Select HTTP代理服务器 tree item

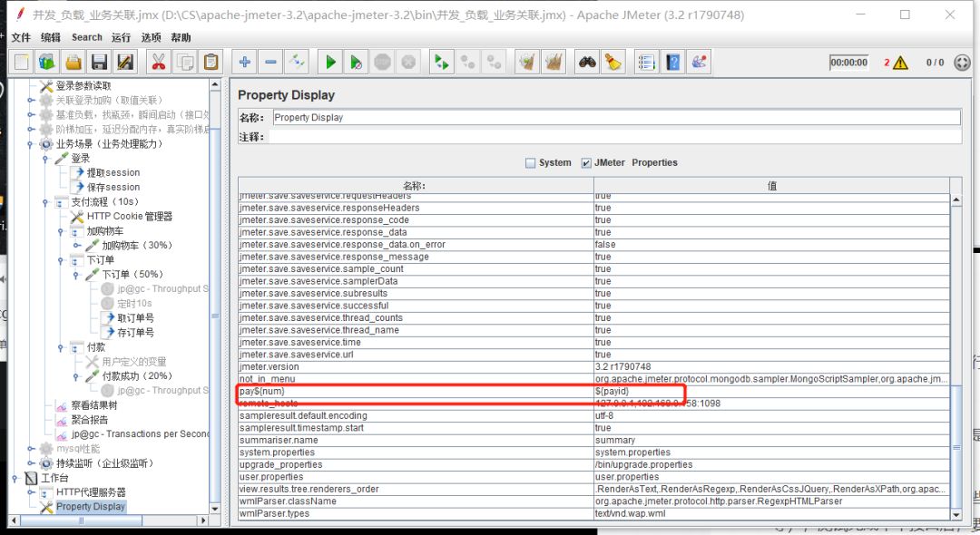pyautogui.click(x=91, y=492)
